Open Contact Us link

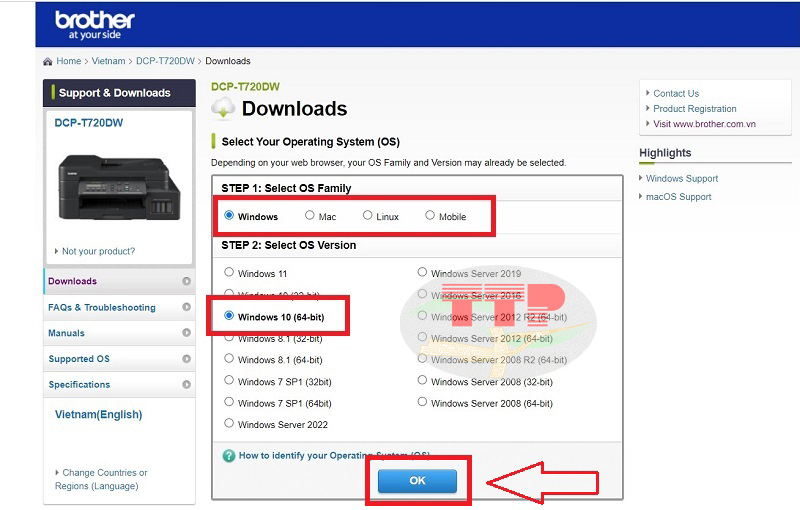click(x=676, y=94)
